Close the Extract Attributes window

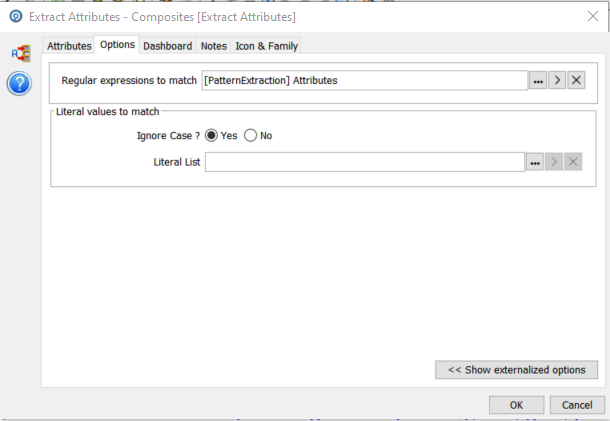[593, 16]
